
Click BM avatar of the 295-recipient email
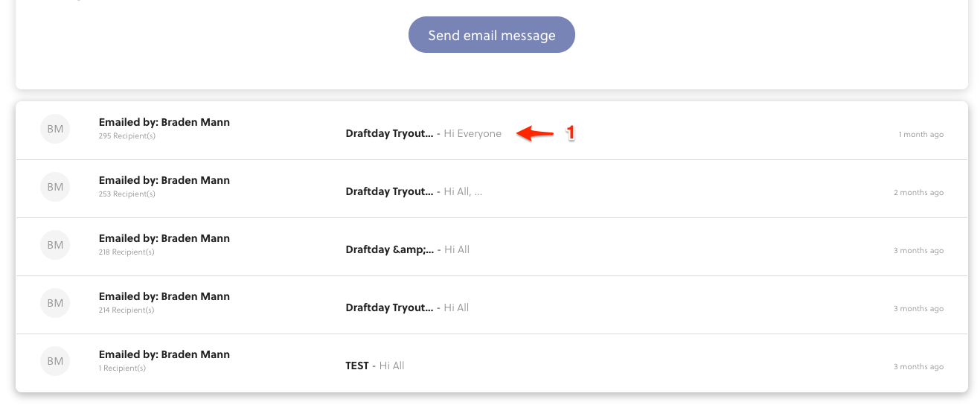pyautogui.click(x=55, y=129)
